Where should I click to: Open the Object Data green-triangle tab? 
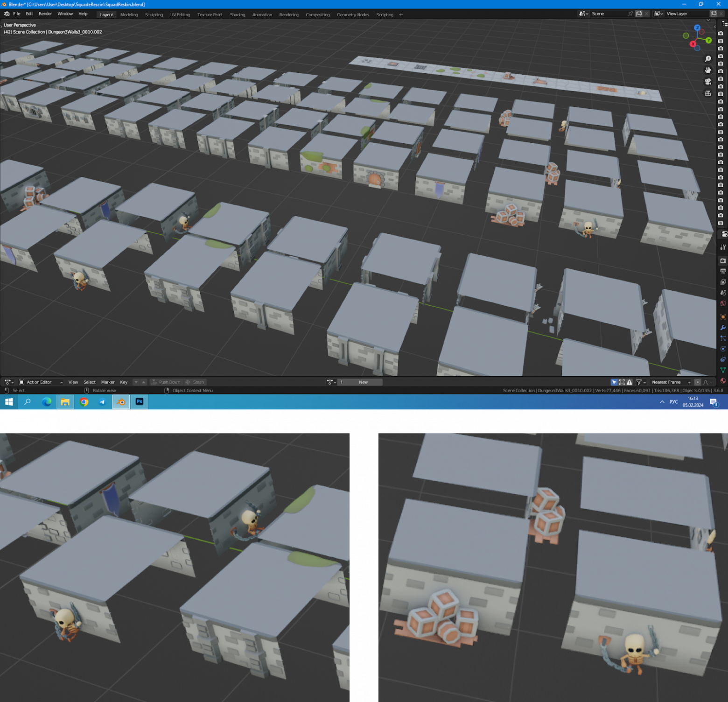tap(723, 370)
